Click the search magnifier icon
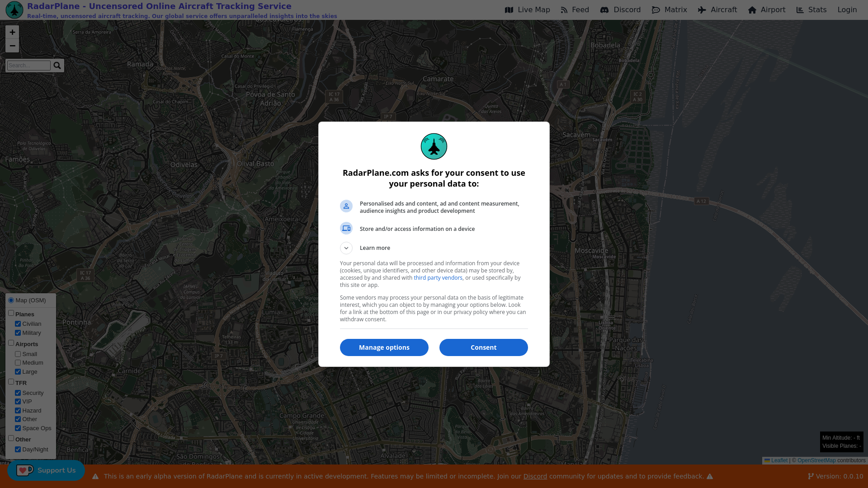This screenshot has width=868, height=488. click(x=57, y=66)
